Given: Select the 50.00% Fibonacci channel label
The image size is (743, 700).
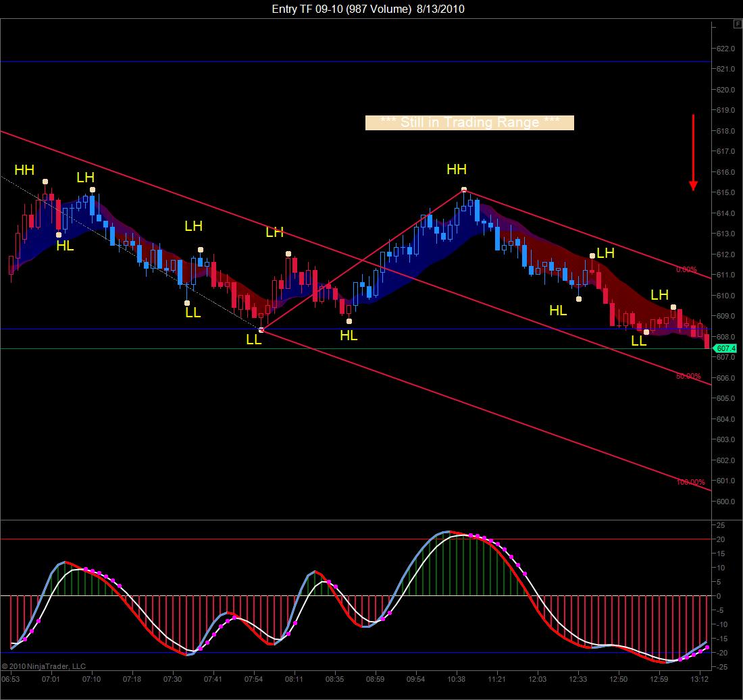Looking at the screenshot, I should pyautogui.click(x=688, y=376).
